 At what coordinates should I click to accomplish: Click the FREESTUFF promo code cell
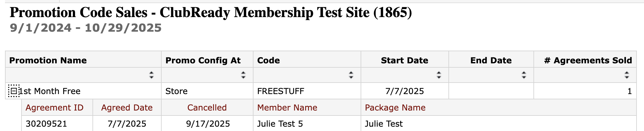[281, 91]
